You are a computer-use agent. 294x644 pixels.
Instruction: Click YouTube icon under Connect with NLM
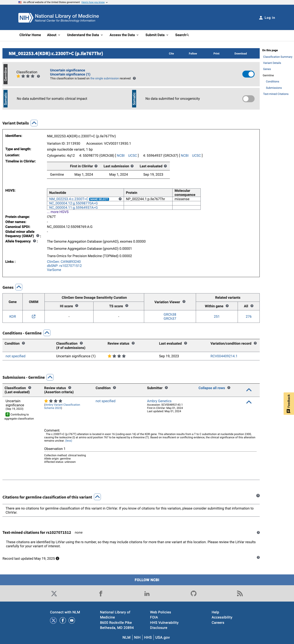coord(72,620)
